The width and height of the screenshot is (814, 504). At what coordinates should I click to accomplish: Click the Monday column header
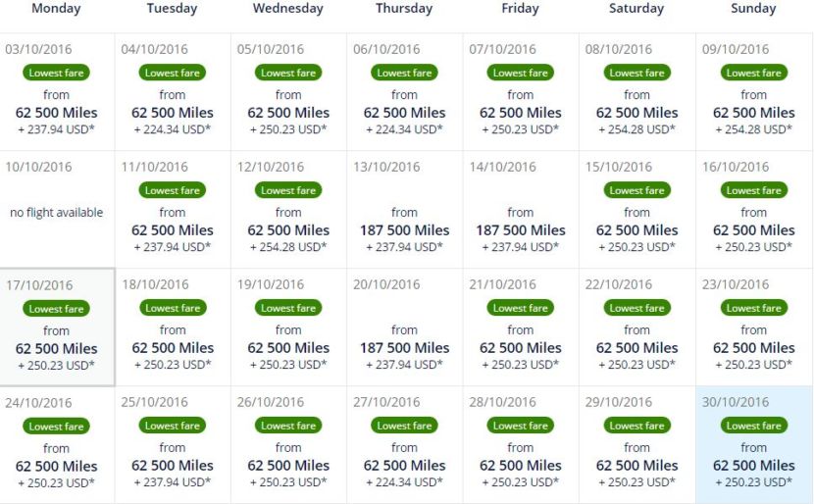pos(56,8)
